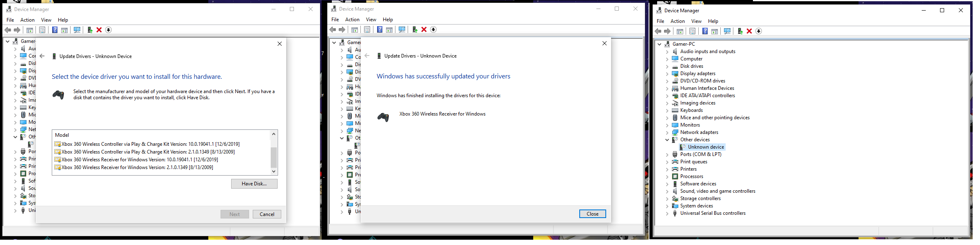Select Xbox 360 Wireless Receiver Version 2.1.0.1349
This screenshot has height=245, width=980.
click(x=134, y=167)
